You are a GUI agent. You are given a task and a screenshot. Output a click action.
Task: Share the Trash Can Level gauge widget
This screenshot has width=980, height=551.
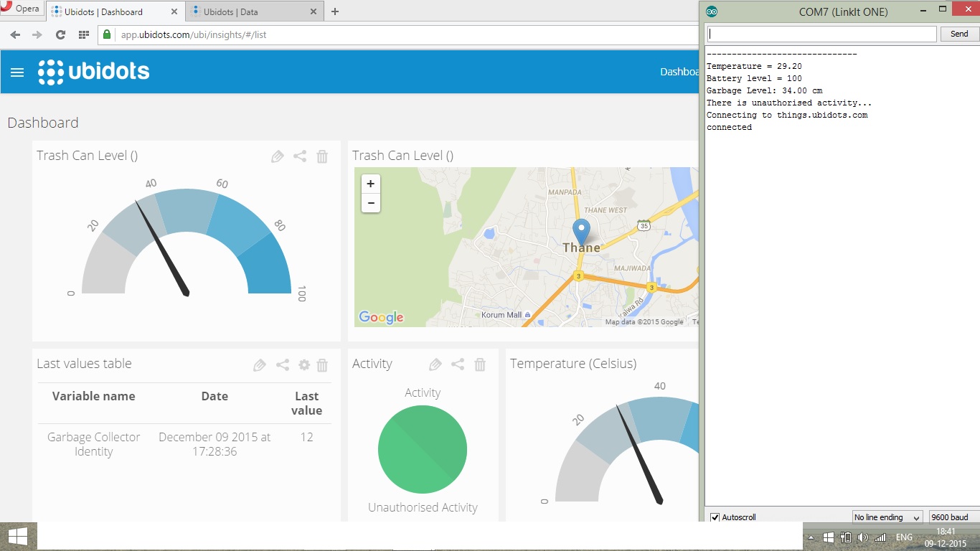click(x=300, y=156)
